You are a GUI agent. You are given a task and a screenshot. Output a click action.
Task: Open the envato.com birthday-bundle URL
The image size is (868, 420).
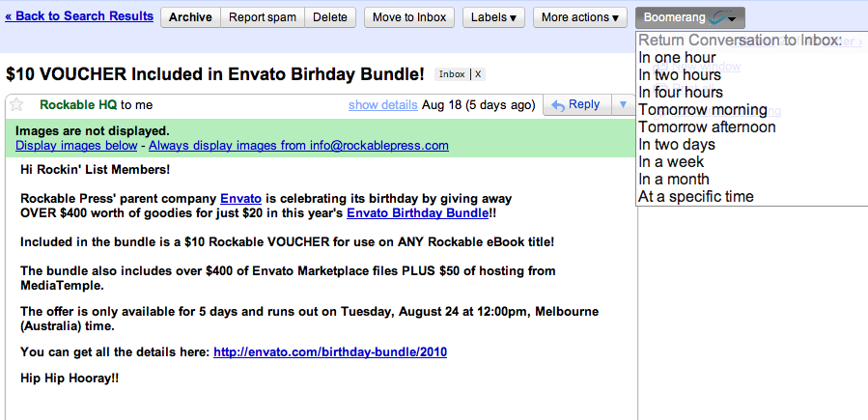pyautogui.click(x=329, y=352)
